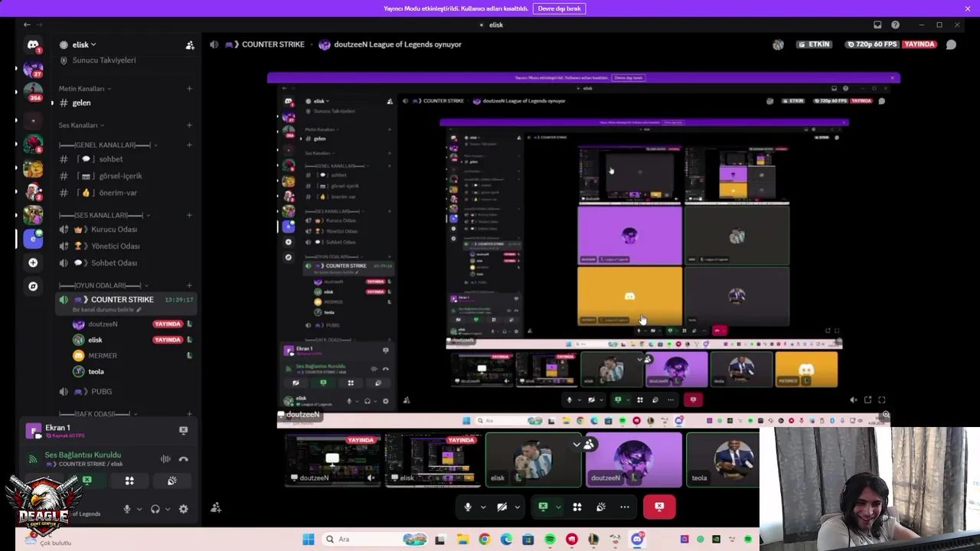Toggle microphone in call controls
980x551 pixels.
pos(468,507)
